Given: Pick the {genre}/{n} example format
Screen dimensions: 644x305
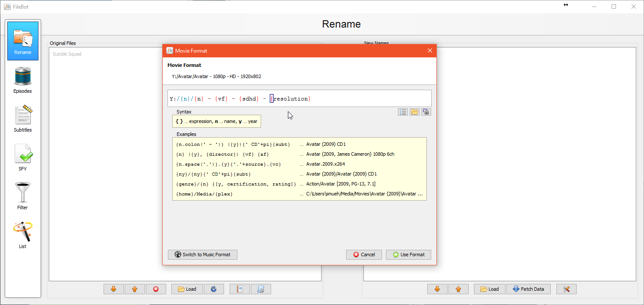Looking at the screenshot, I should click(x=236, y=184).
